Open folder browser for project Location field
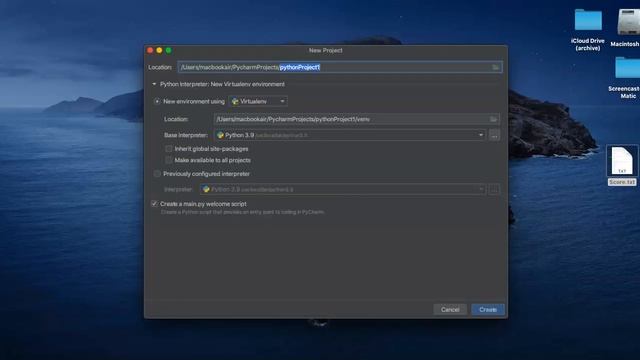 pos(496,67)
